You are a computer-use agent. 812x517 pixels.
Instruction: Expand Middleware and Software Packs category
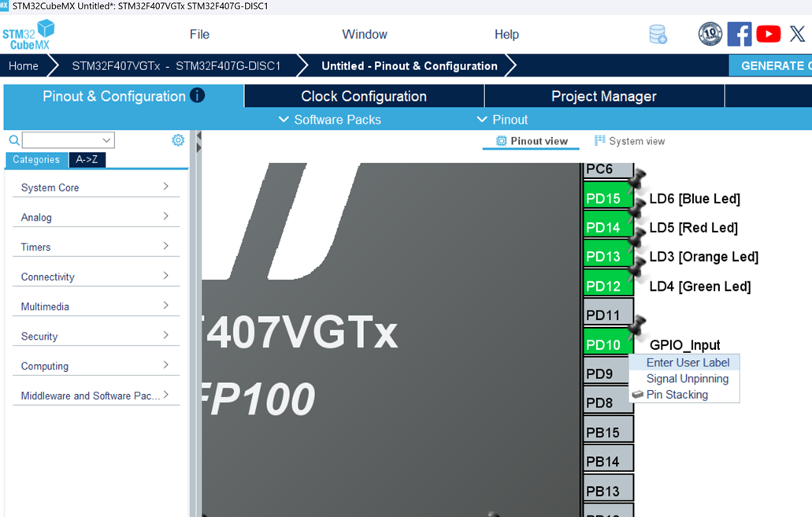coord(96,396)
